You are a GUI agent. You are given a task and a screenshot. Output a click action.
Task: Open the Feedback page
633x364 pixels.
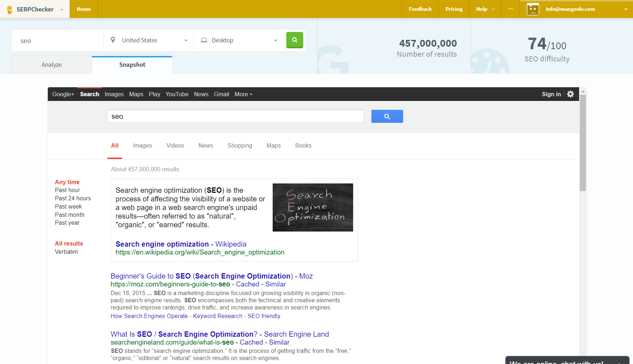click(x=420, y=9)
